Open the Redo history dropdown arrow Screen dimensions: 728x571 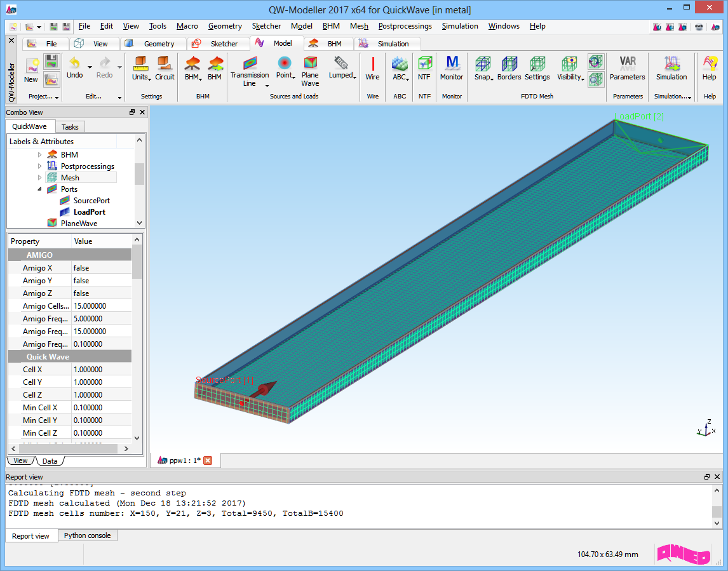tap(120, 67)
